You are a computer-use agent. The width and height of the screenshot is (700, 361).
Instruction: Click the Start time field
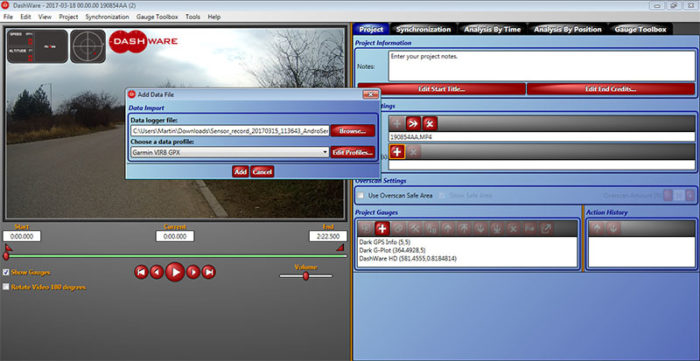pos(21,236)
